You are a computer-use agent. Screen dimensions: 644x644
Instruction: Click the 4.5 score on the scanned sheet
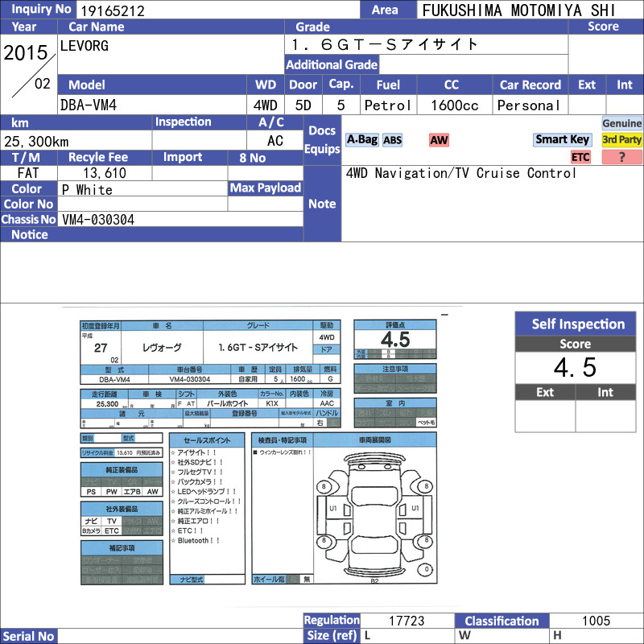pyautogui.click(x=395, y=339)
